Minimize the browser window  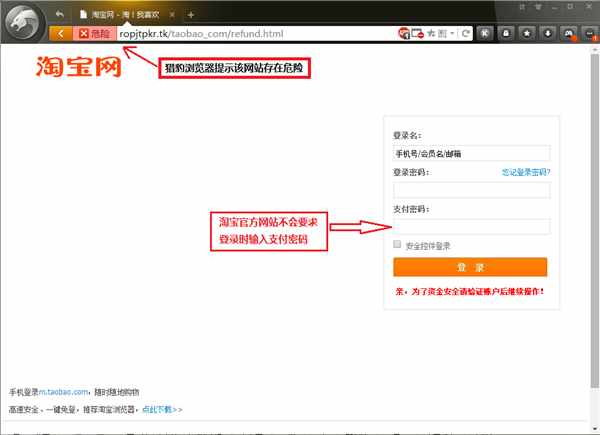(x=555, y=7)
